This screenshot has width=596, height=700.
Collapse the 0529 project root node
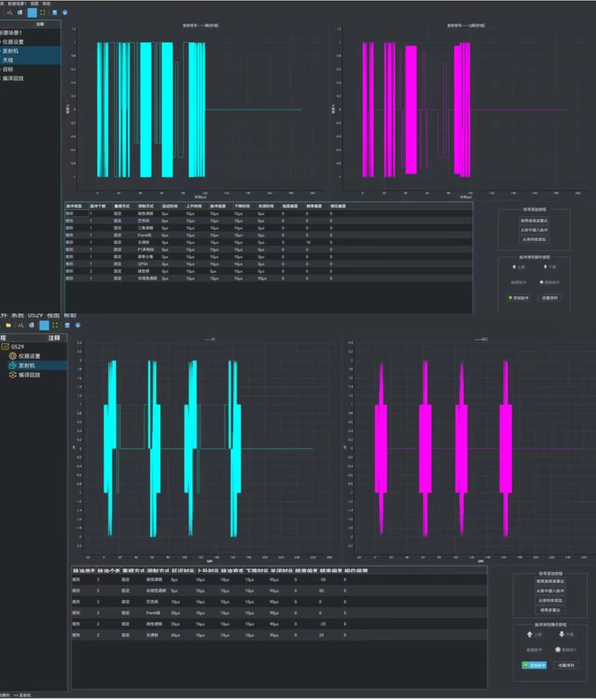(5, 347)
